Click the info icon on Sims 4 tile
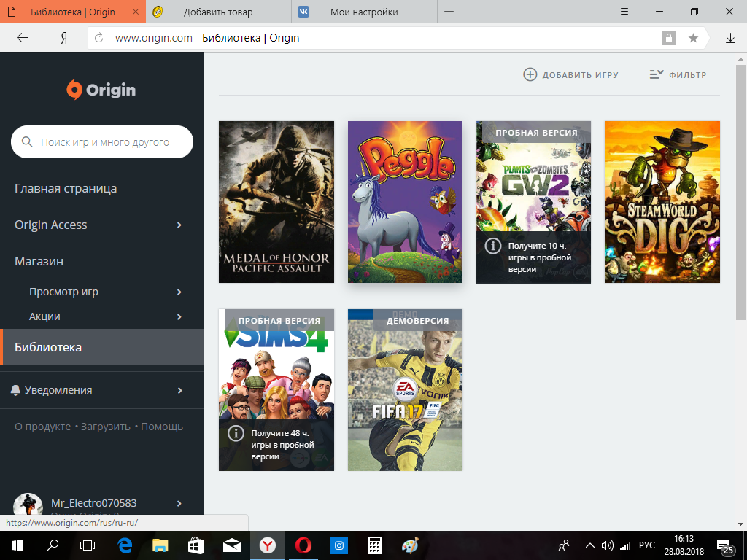 (x=236, y=433)
